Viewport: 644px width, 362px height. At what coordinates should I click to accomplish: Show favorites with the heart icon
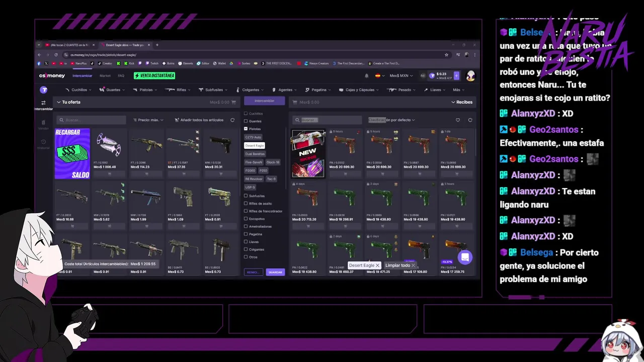[457, 120]
